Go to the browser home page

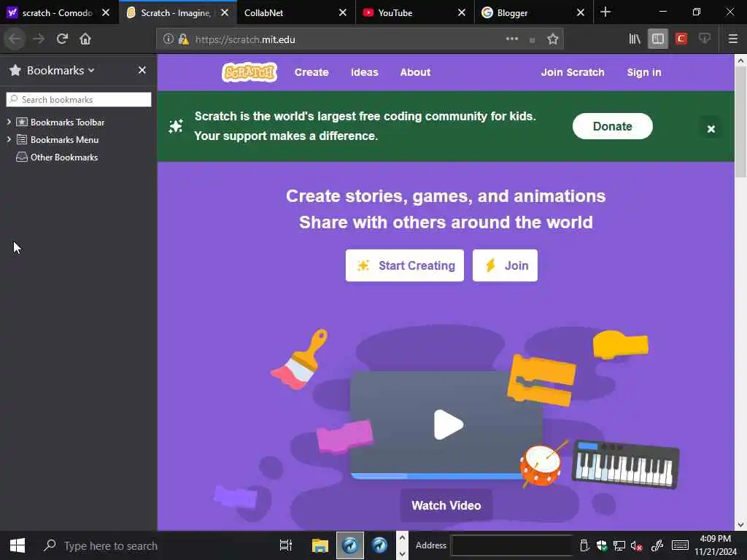[x=85, y=39]
